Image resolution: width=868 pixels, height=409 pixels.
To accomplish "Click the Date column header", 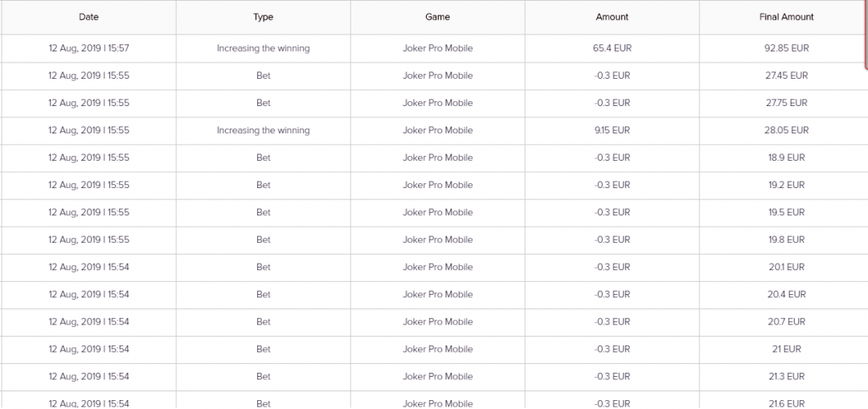I will pos(88,17).
